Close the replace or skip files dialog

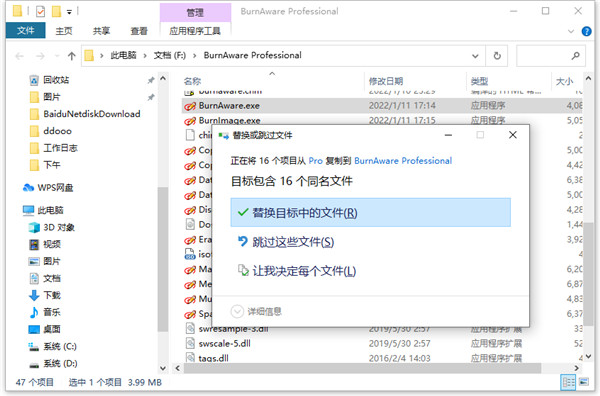point(512,135)
